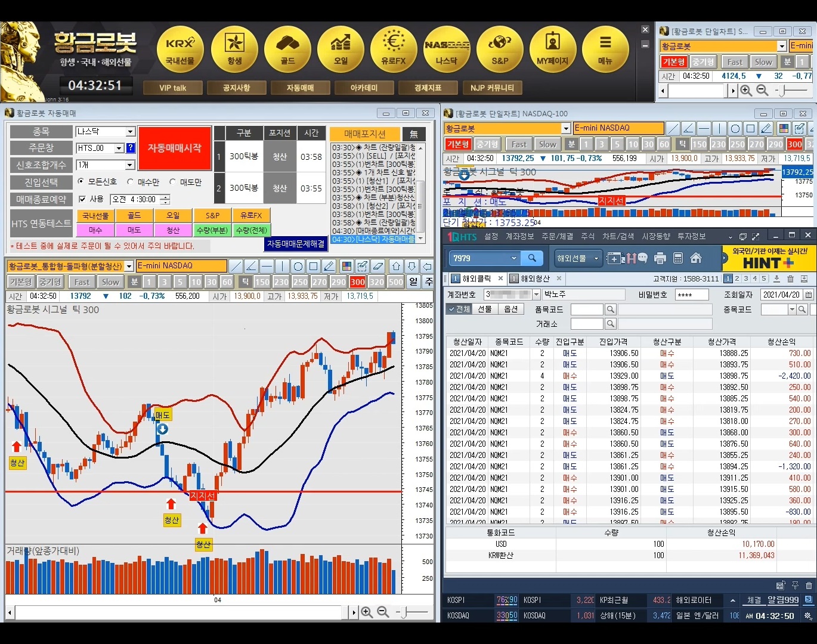The height and width of the screenshot is (644, 817).
Task: Open 주문/체결 menu in IQ HTS
Action: (x=557, y=237)
